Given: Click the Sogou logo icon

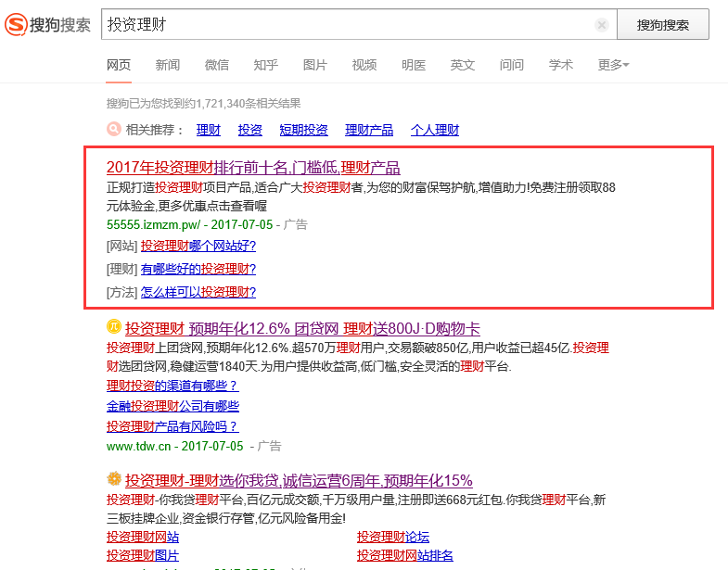Looking at the screenshot, I should [16, 25].
